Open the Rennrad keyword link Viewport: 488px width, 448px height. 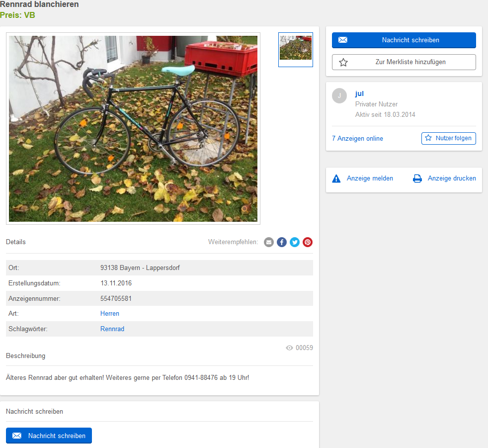[x=112, y=329]
